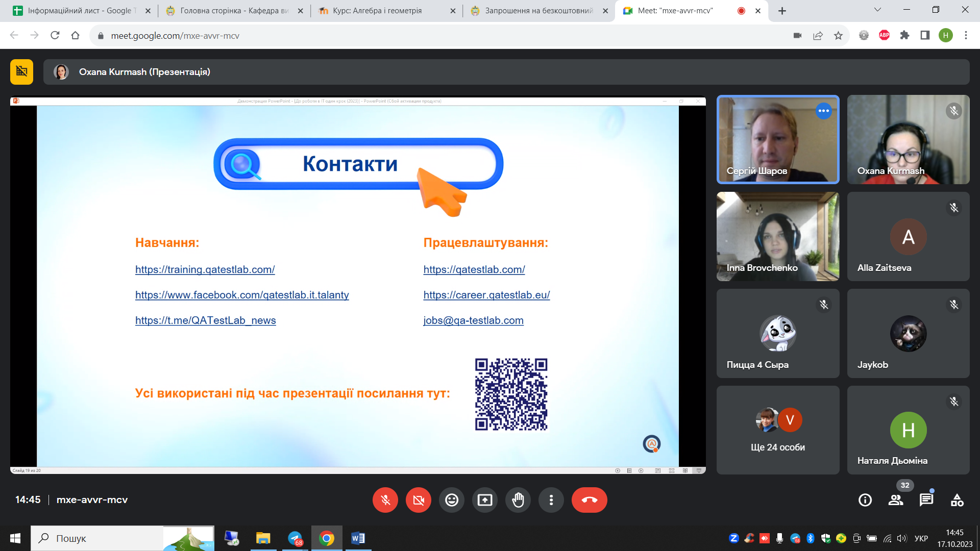Open the Activities shapes icon

coord(957,500)
